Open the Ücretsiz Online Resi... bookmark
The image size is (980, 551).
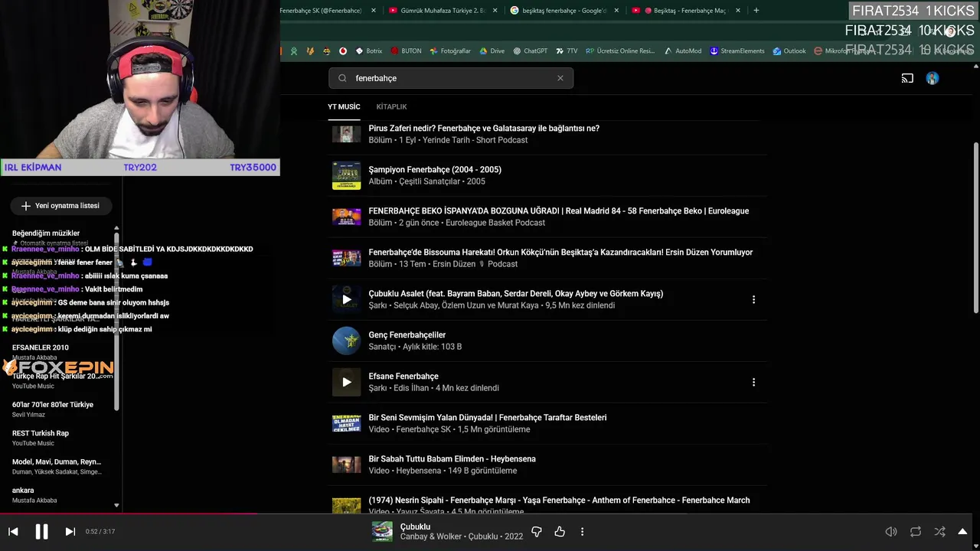click(x=620, y=51)
